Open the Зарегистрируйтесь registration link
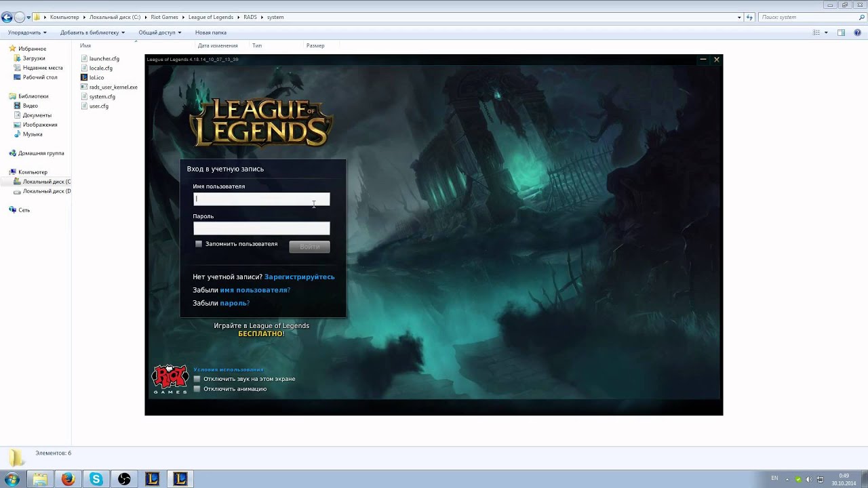The image size is (868, 488). [x=299, y=277]
